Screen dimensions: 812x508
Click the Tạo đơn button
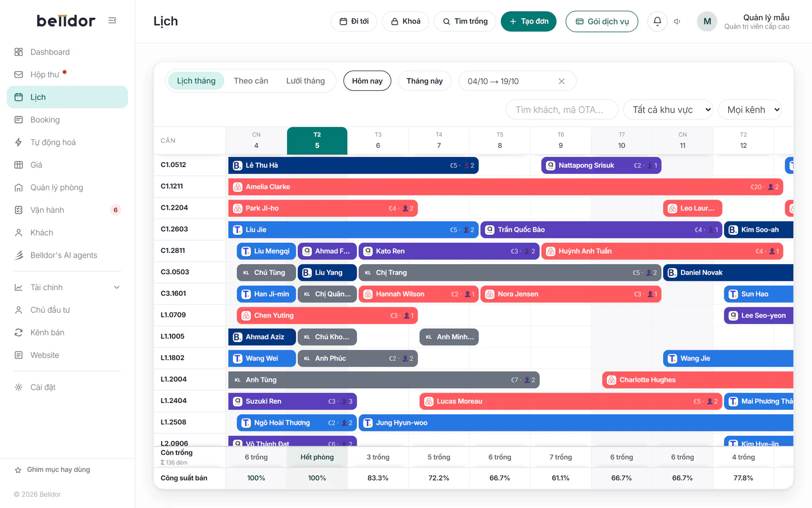coord(528,21)
